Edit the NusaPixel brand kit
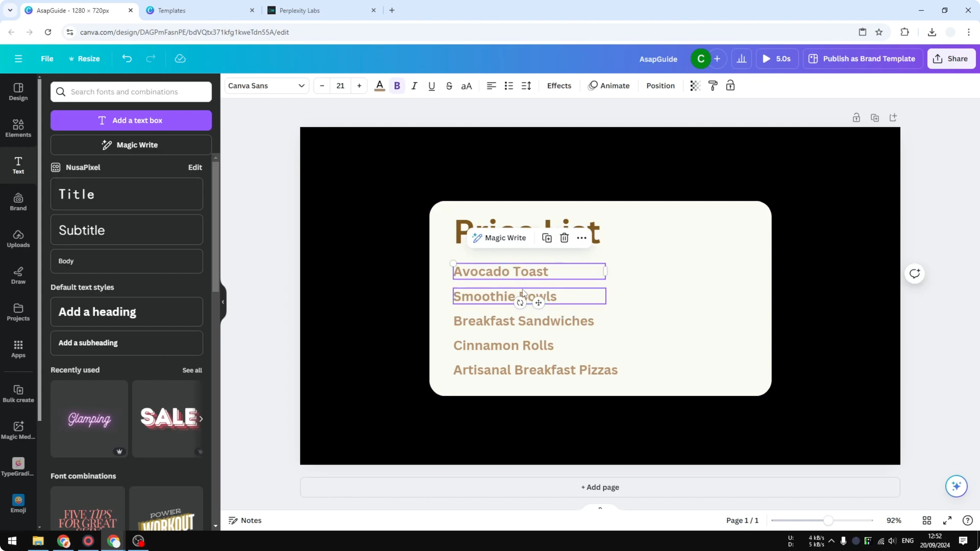The image size is (980, 551). tap(195, 167)
